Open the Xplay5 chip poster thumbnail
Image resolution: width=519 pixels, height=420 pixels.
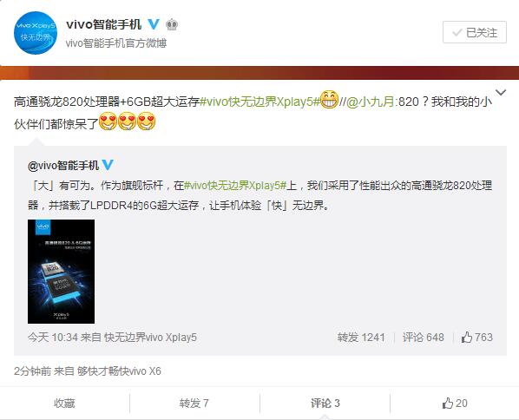(62, 272)
